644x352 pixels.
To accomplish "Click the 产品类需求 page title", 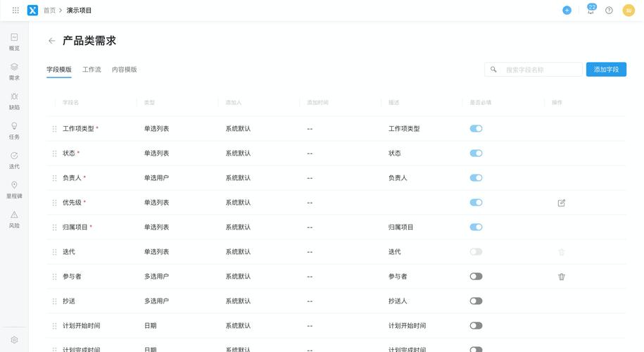I will coord(89,41).
